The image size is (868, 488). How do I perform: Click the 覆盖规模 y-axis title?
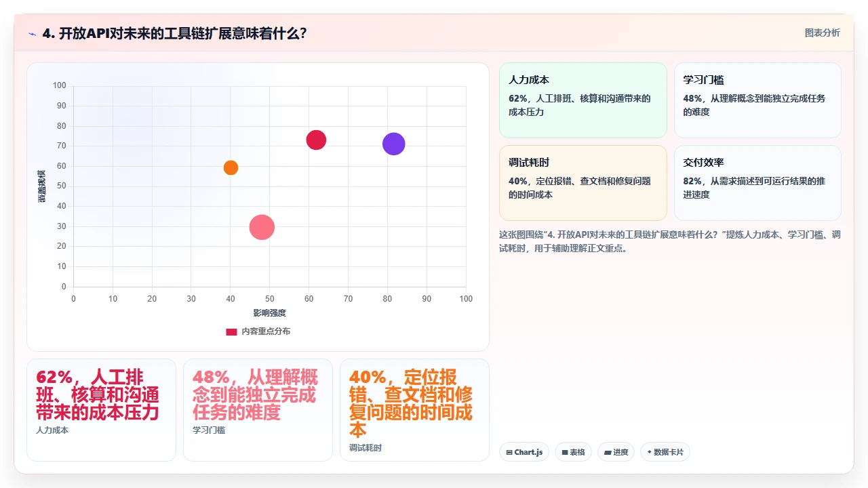pos(41,186)
